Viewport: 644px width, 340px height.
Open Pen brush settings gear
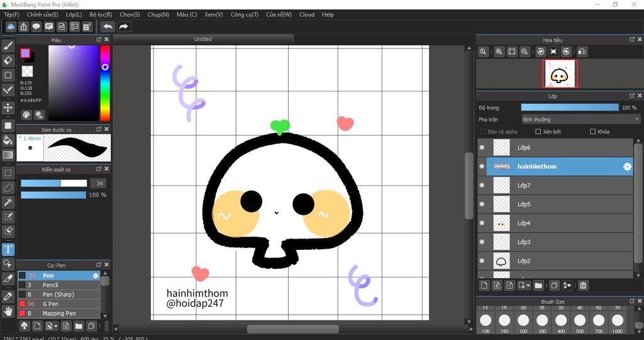pyautogui.click(x=96, y=276)
